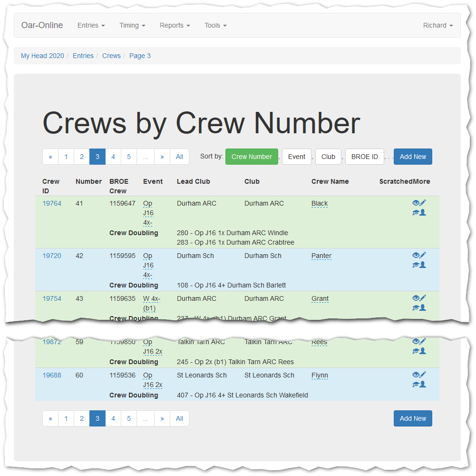476x476 pixels.
Task: Click graduation cap icon in Panter crew row
Action: pos(416,265)
